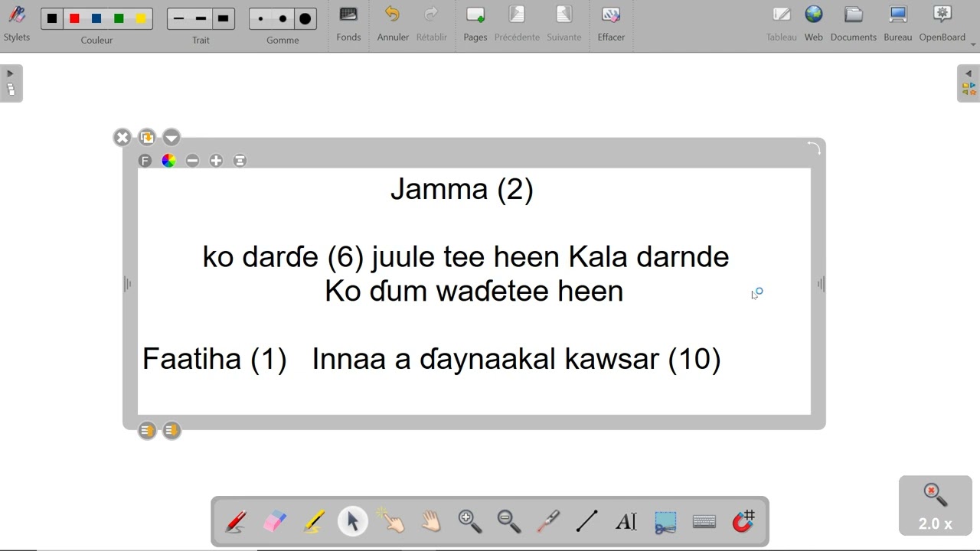Image resolution: width=980 pixels, height=551 pixels.
Task: Select the Pen tool
Action: (236, 522)
